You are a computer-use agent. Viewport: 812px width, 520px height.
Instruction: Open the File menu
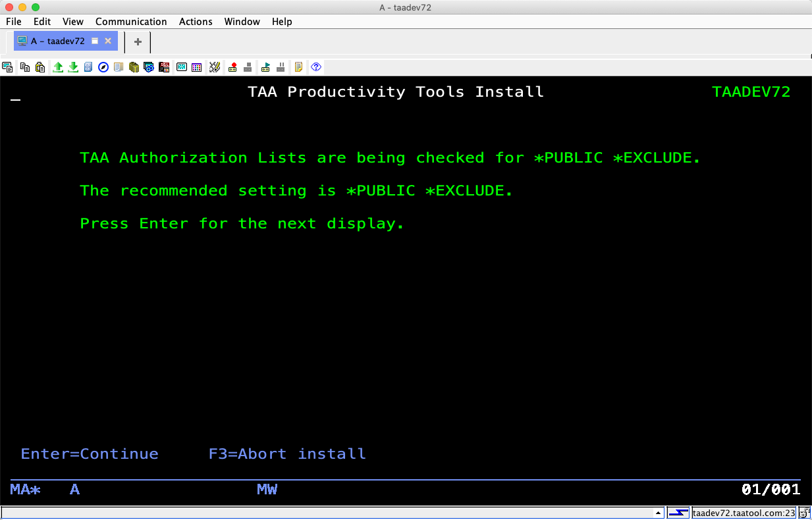14,22
